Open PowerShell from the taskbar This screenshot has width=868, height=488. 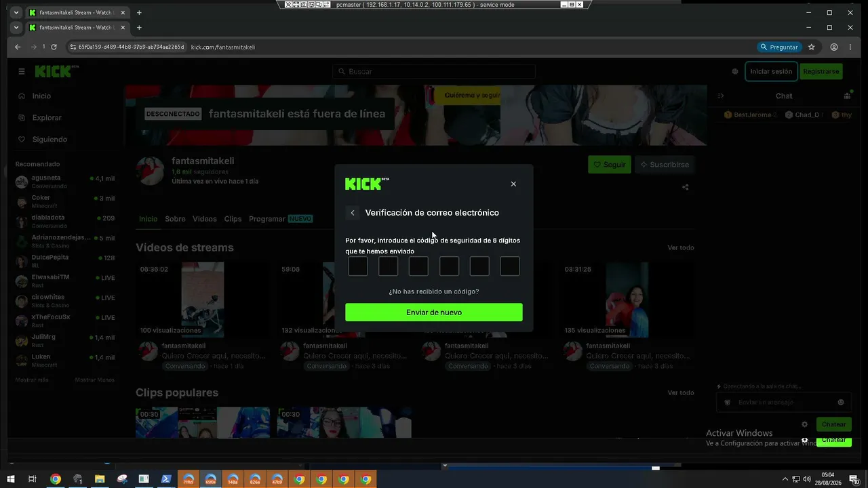[166, 479]
